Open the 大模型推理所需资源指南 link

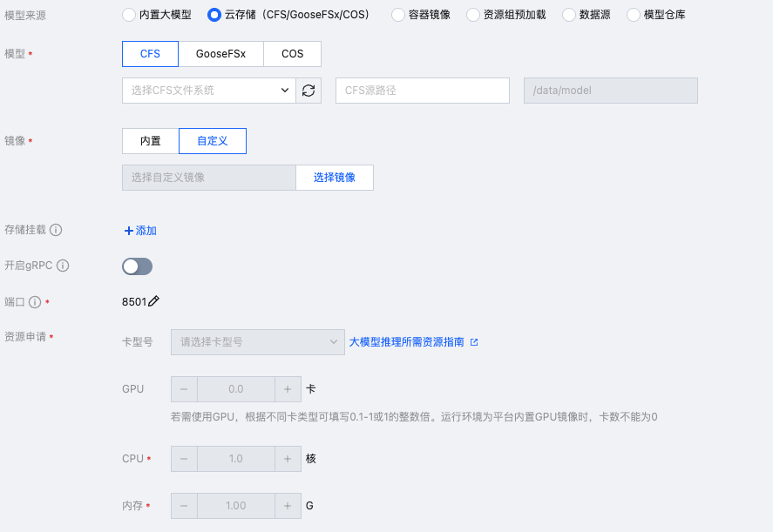pyautogui.click(x=407, y=342)
